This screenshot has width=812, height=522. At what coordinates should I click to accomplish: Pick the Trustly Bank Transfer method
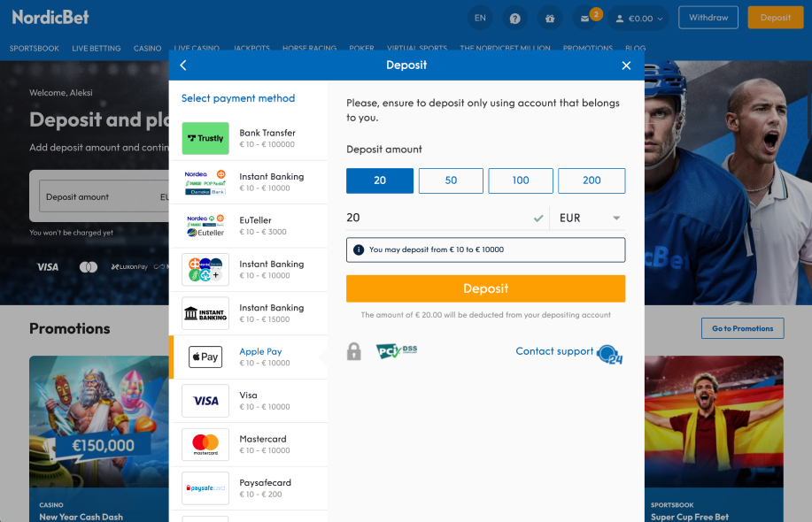pos(252,138)
